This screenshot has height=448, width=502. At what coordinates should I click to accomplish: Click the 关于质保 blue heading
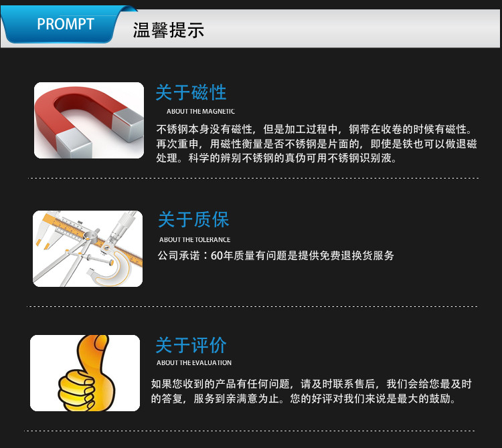coord(193,219)
